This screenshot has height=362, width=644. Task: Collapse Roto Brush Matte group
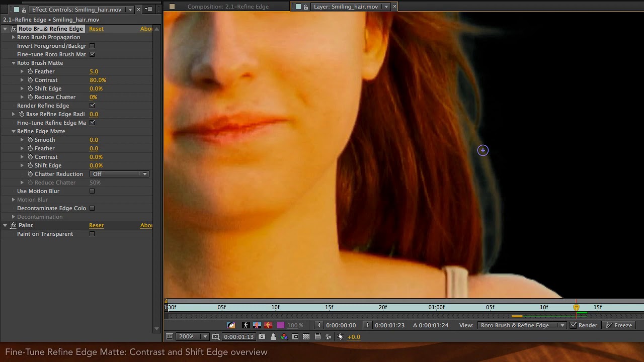pos(14,63)
